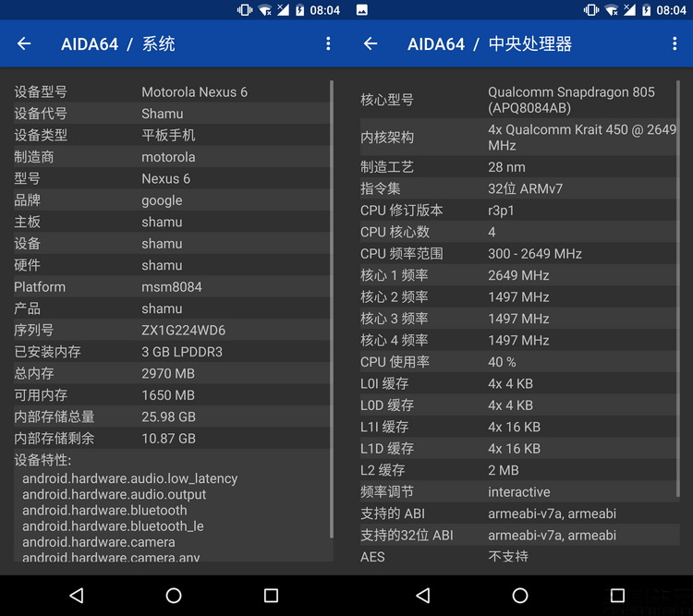Select CPU revision 'r3p1' value

pyautogui.click(x=501, y=211)
